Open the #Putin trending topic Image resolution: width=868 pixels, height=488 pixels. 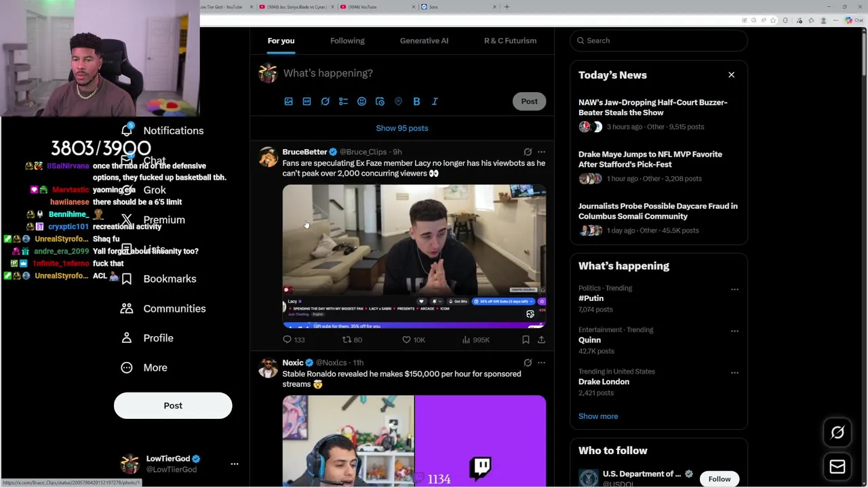[591, 298]
